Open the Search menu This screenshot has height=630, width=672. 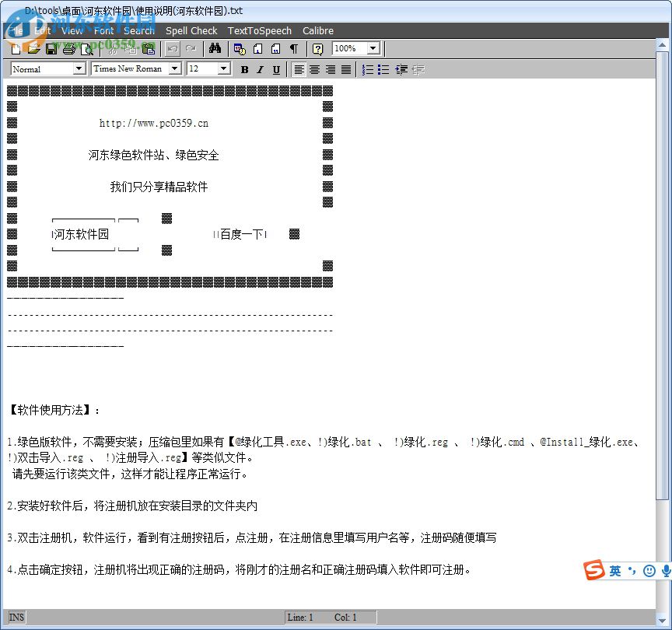139,31
